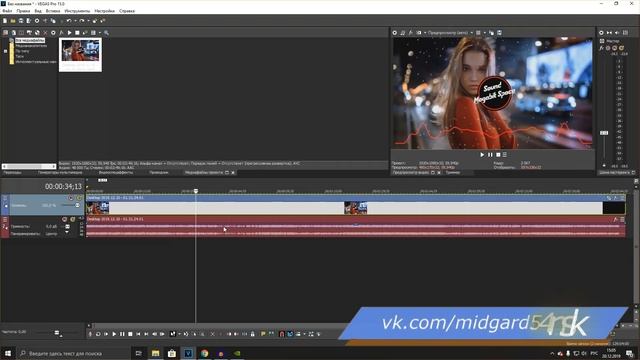640x360 pixels.
Task: Toggle lock events icon in timeline toolbar
Action: pos(253,334)
